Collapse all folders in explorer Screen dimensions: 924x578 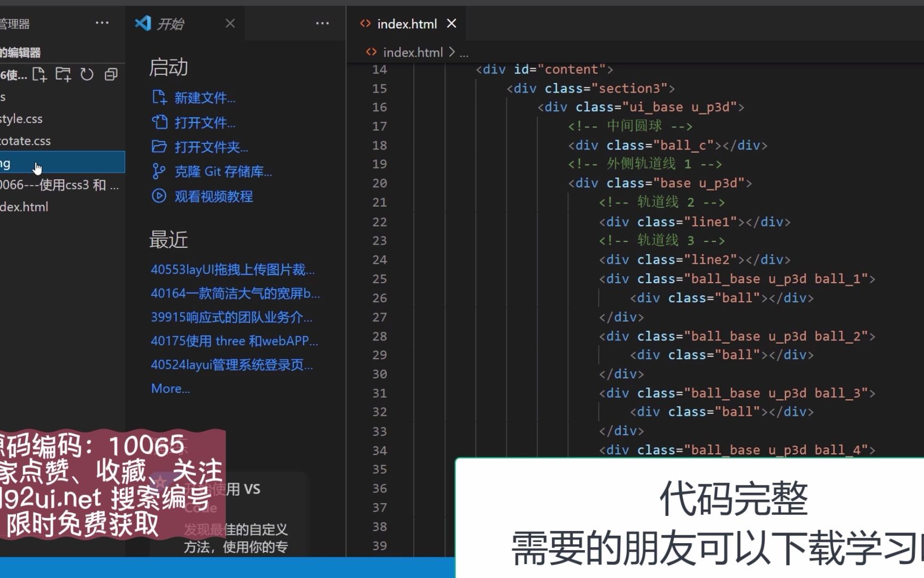tap(111, 74)
